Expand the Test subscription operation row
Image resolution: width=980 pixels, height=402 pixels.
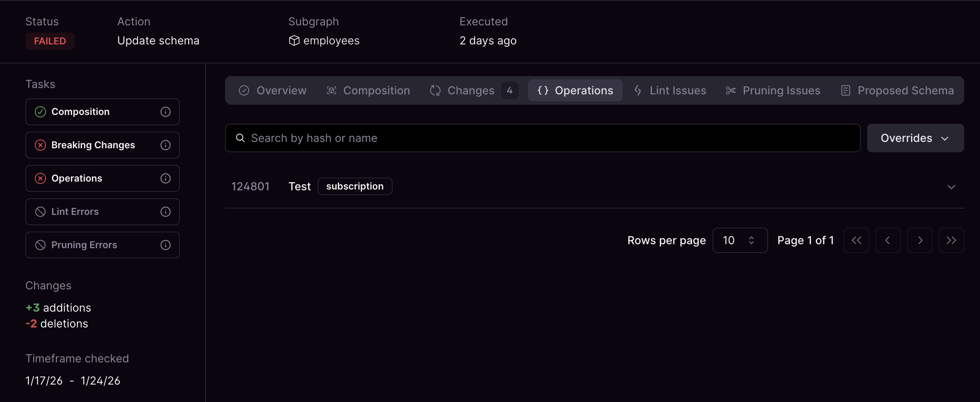[951, 187]
